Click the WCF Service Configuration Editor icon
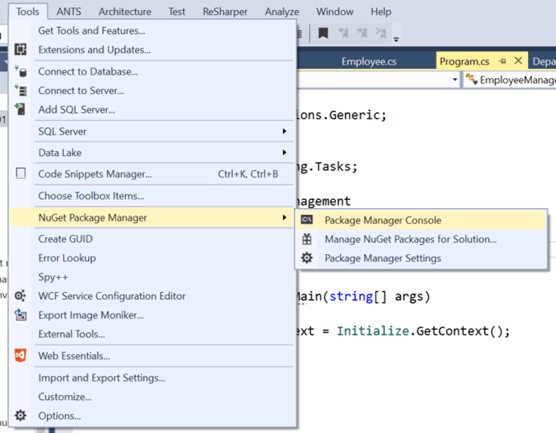 [x=21, y=295]
